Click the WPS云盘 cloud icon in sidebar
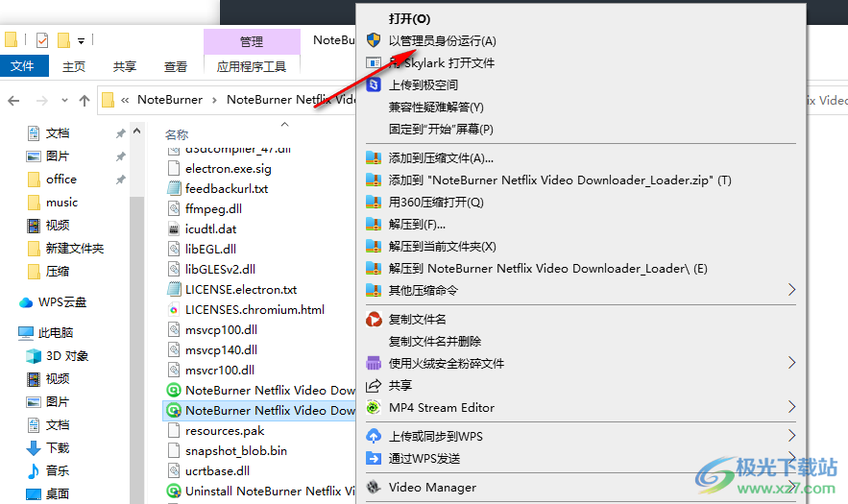Image resolution: width=848 pixels, height=504 pixels. point(26,302)
